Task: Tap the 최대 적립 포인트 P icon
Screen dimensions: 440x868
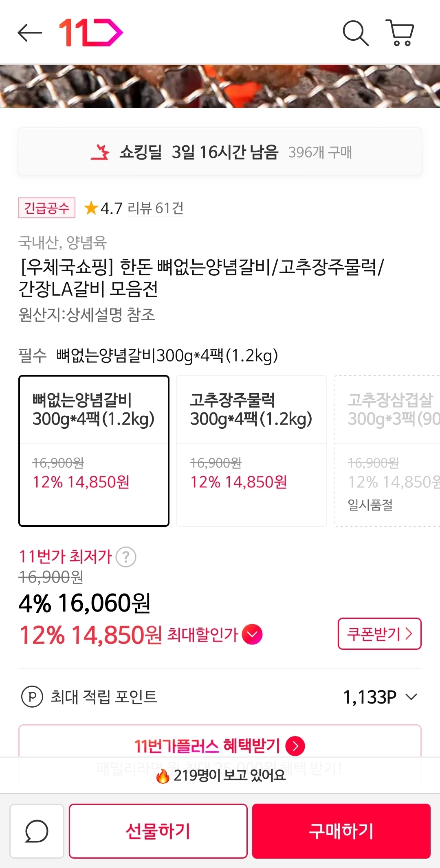Action: (x=32, y=697)
